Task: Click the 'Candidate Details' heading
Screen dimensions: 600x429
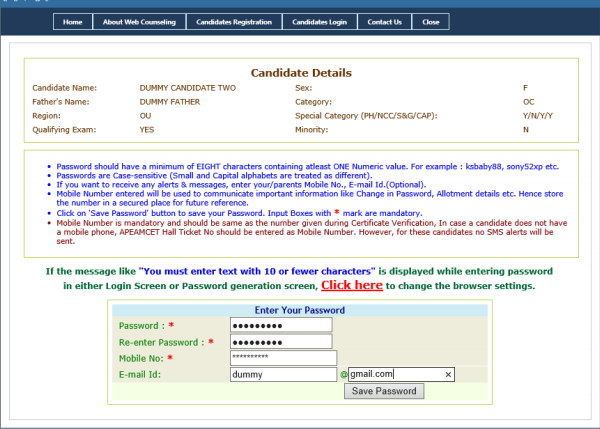Action: [300, 73]
